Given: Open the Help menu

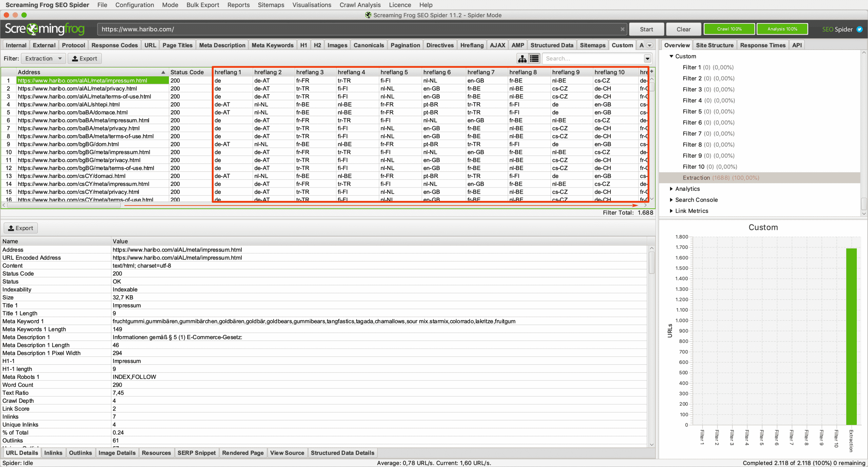Looking at the screenshot, I should 426,5.
